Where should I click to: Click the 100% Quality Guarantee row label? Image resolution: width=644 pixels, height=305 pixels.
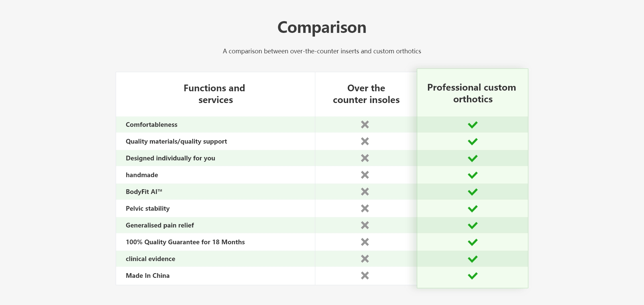185,242
